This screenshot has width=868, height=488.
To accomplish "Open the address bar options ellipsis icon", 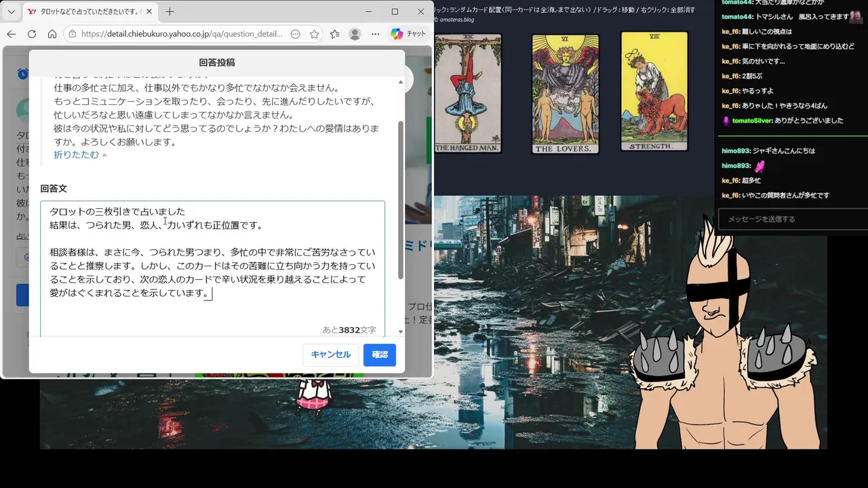I will click(x=295, y=34).
